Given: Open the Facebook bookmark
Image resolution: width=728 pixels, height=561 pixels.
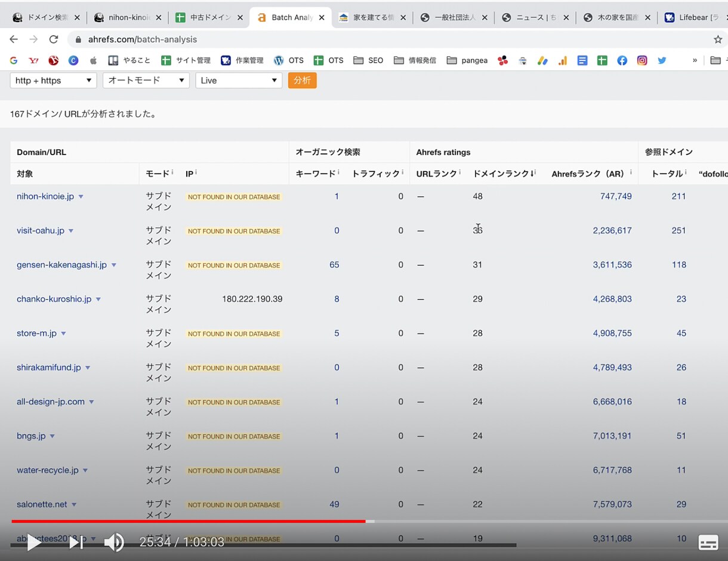Looking at the screenshot, I should tap(622, 60).
